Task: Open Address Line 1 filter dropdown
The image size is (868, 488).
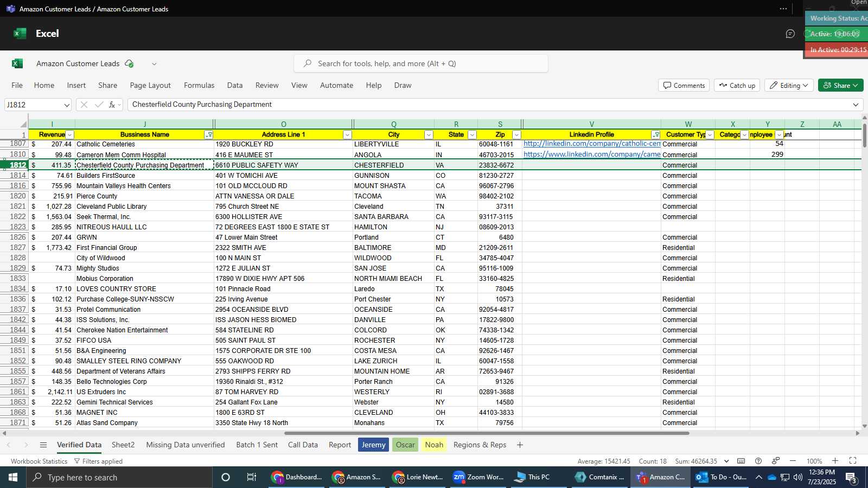Action: [x=347, y=135]
